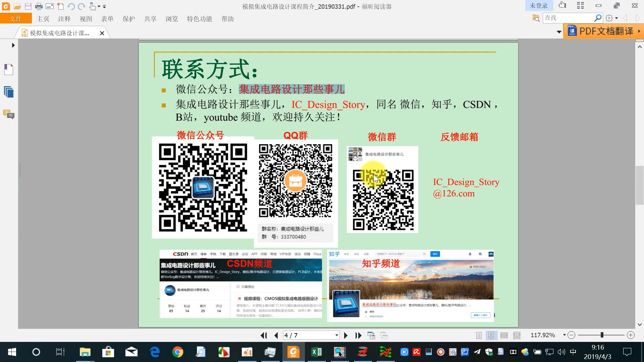Click the skin/theme shirt icon
This screenshot has height=362, width=644.
coord(562,5)
